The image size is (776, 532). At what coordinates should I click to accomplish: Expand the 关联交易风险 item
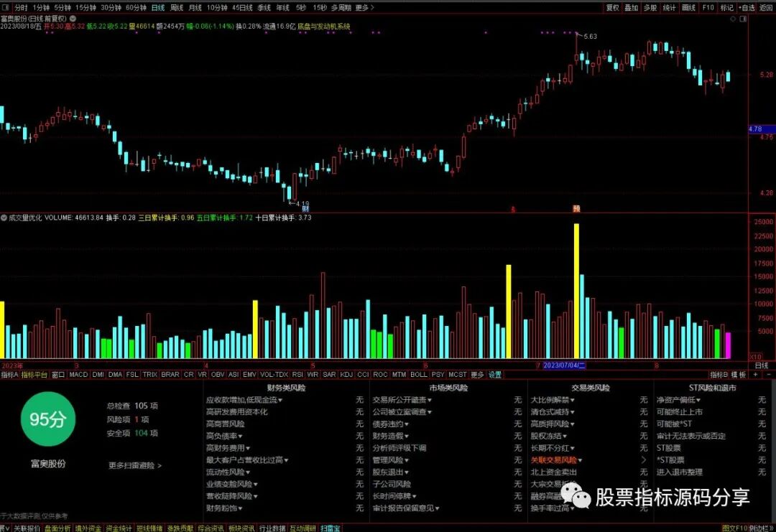(x=556, y=459)
